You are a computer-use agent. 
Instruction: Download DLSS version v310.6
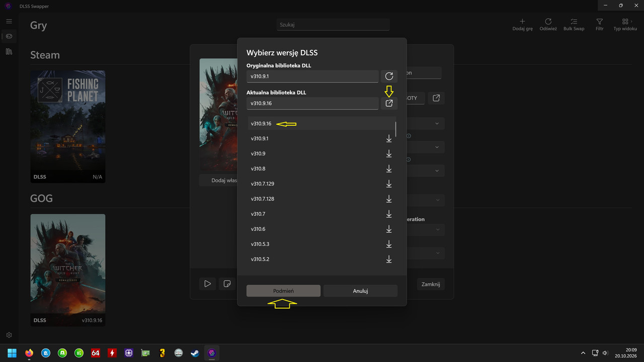pyautogui.click(x=389, y=229)
